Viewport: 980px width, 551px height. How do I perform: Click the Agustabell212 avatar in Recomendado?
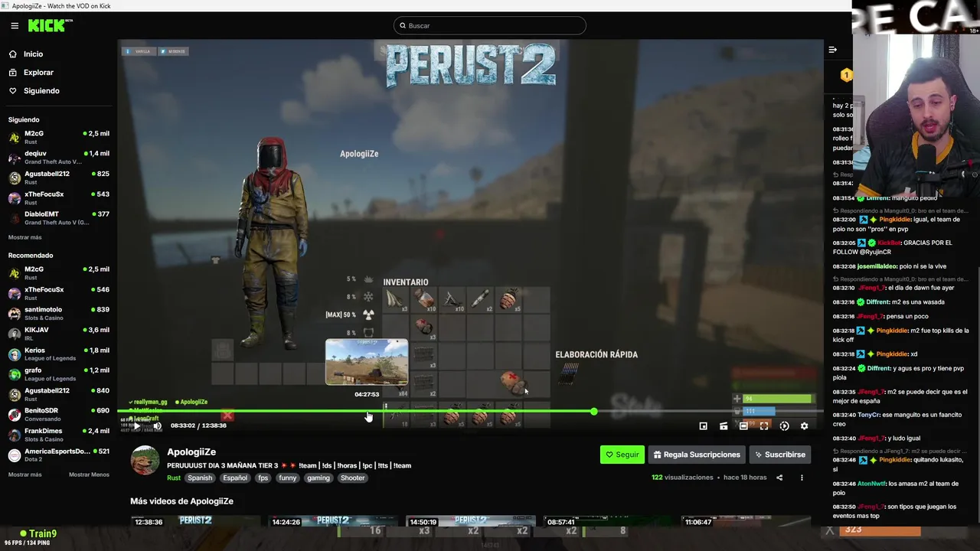[x=15, y=395]
